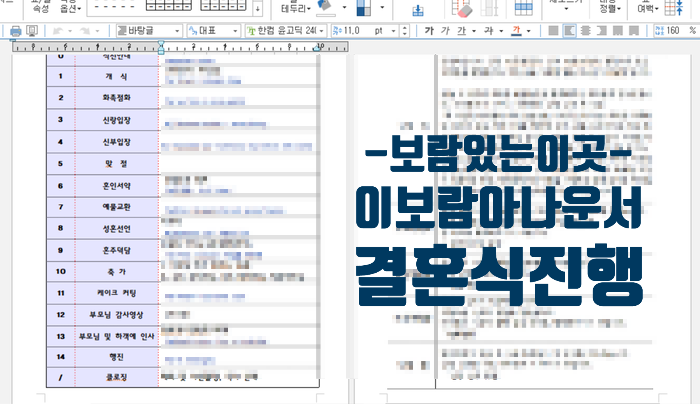
Task: Click table cell 부모님 감사영상
Action: (117, 315)
